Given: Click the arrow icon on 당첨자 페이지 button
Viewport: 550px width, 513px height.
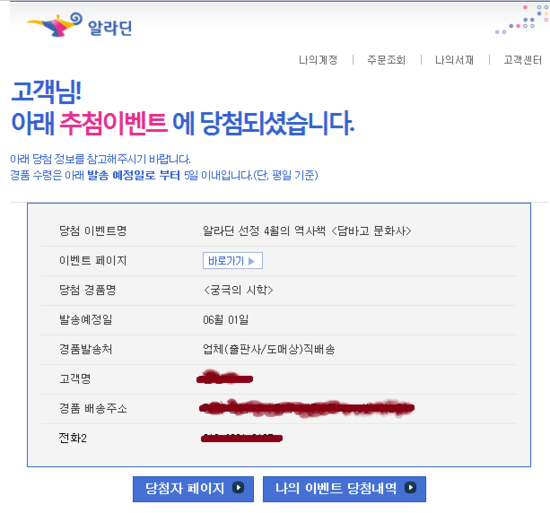Looking at the screenshot, I should (238, 488).
